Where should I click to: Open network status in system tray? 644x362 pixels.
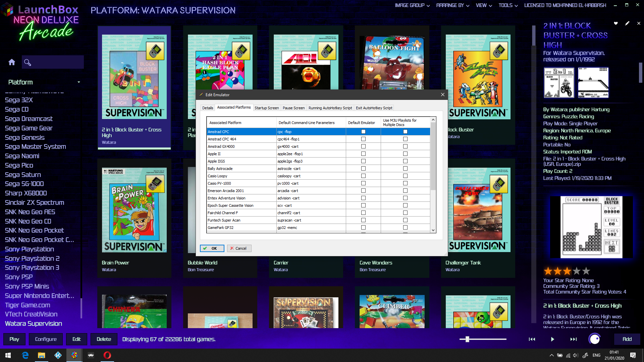click(x=568, y=355)
